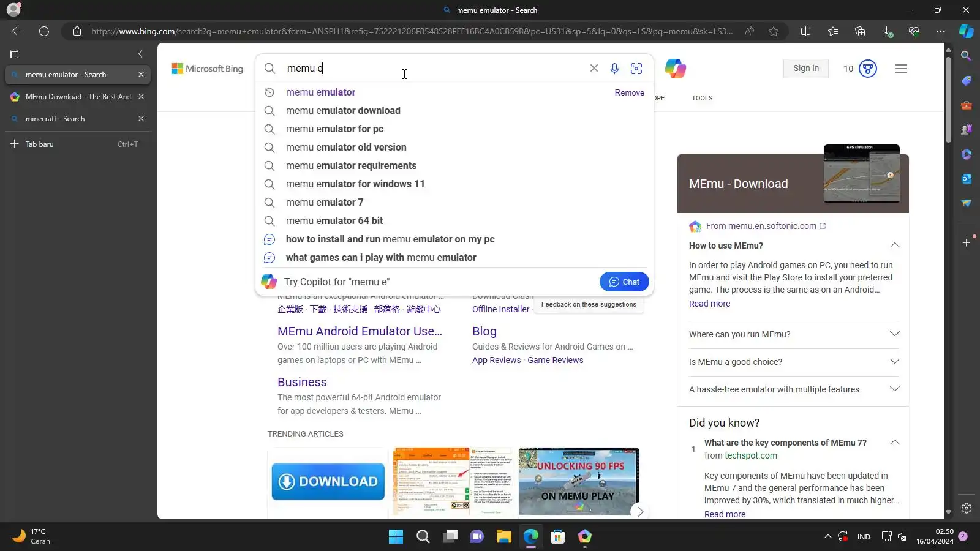
Task: Collapse the 'How to use MEmu?' section
Action: [895, 246]
